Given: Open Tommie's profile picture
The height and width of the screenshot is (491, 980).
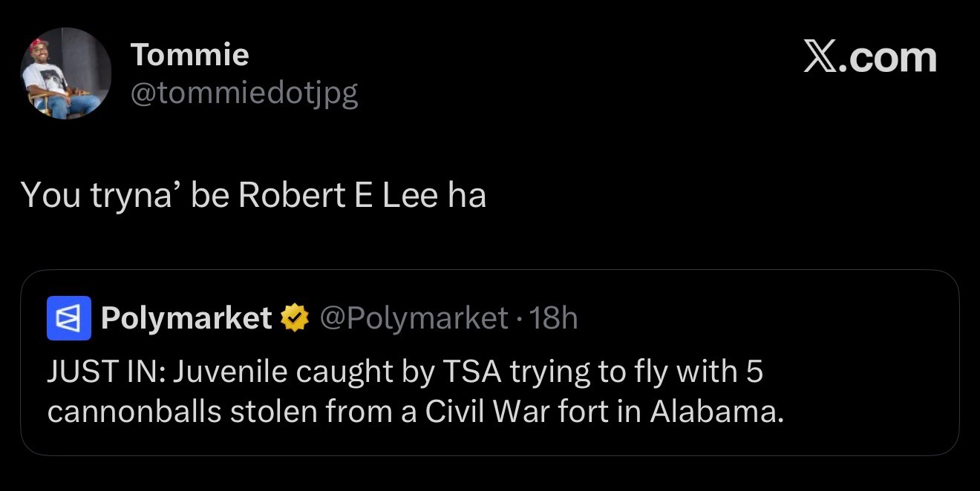Looking at the screenshot, I should tap(65, 73).
